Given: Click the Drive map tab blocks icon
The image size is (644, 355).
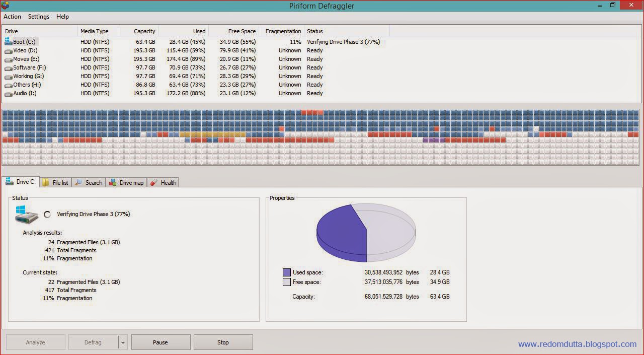Looking at the screenshot, I should pyautogui.click(x=113, y=182).
